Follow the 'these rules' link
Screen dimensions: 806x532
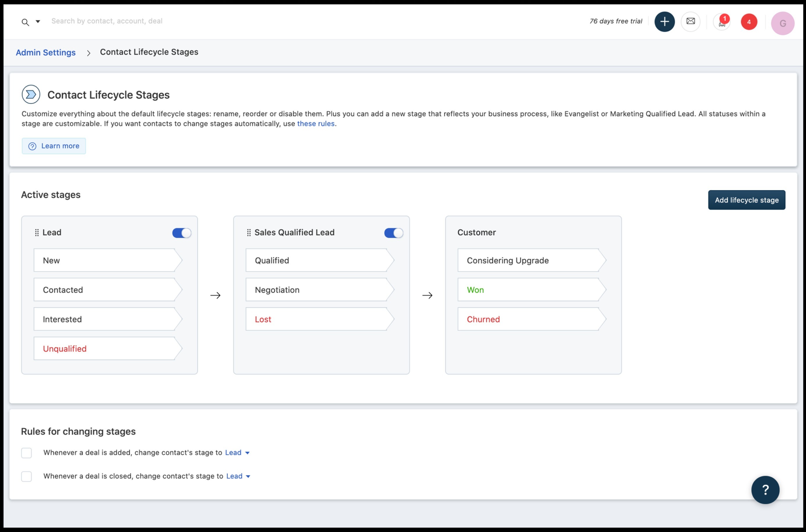pyautogui.click(x=316, y=124)
